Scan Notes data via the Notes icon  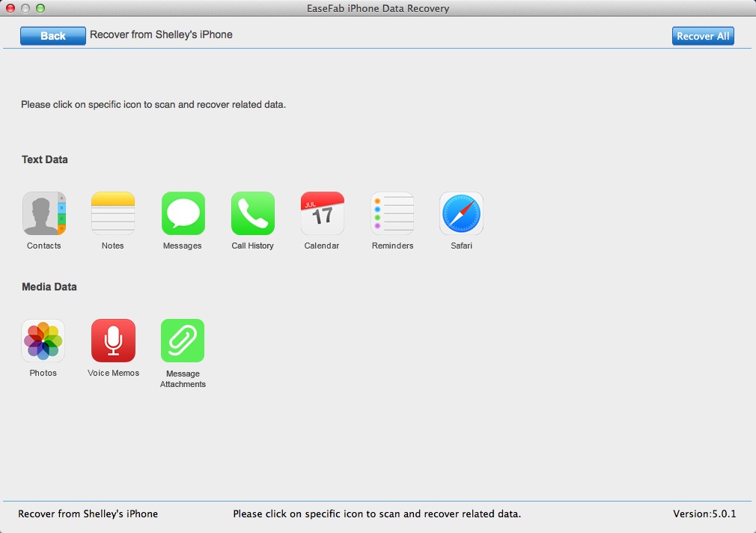click(113, 213)
